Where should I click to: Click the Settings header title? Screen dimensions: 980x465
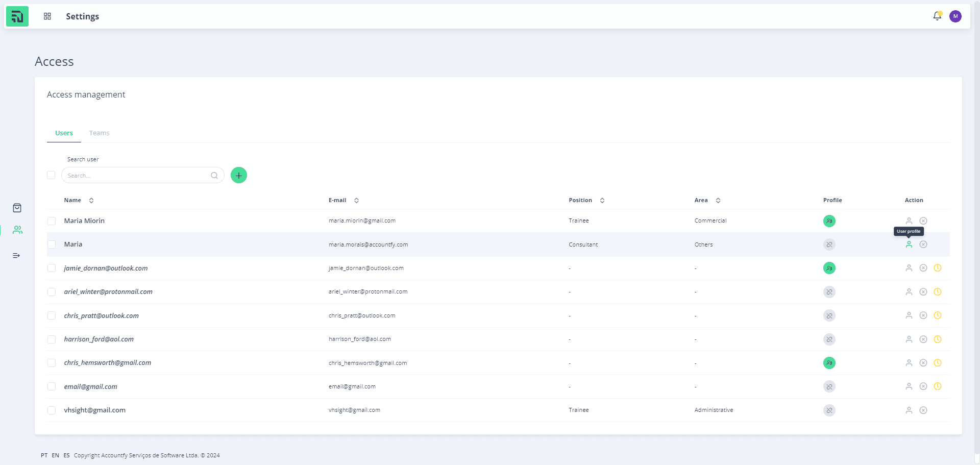tap(82, 16)
